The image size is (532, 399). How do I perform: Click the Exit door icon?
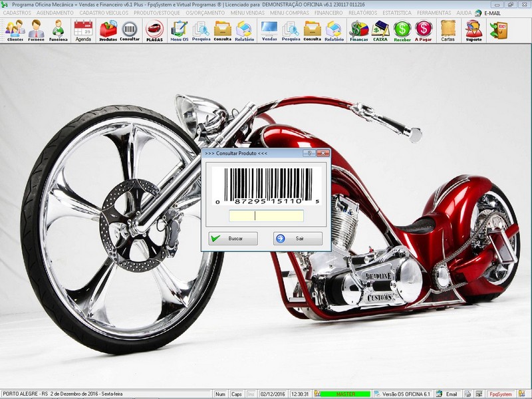coord(499,30)
